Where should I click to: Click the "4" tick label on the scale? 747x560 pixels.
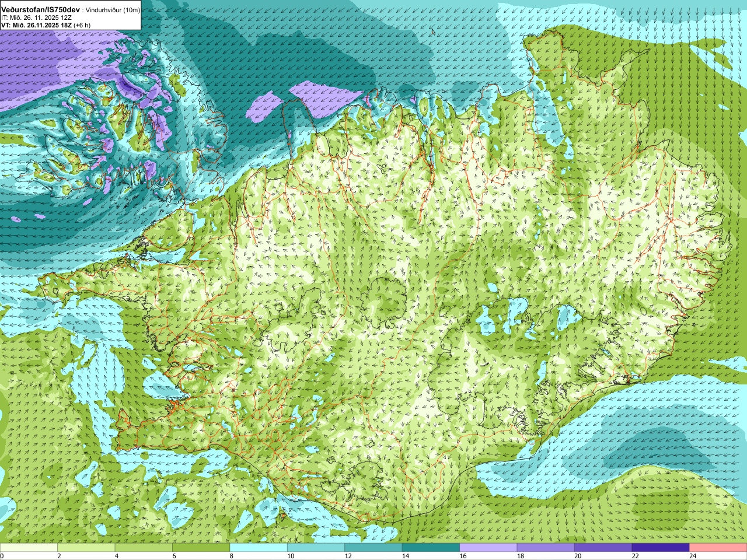[x=117, y=556]
